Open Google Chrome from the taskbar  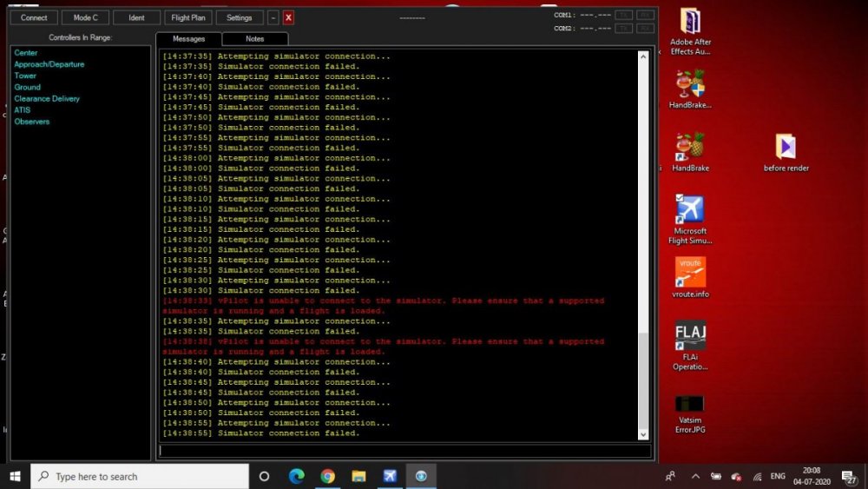tap(327, 476)
